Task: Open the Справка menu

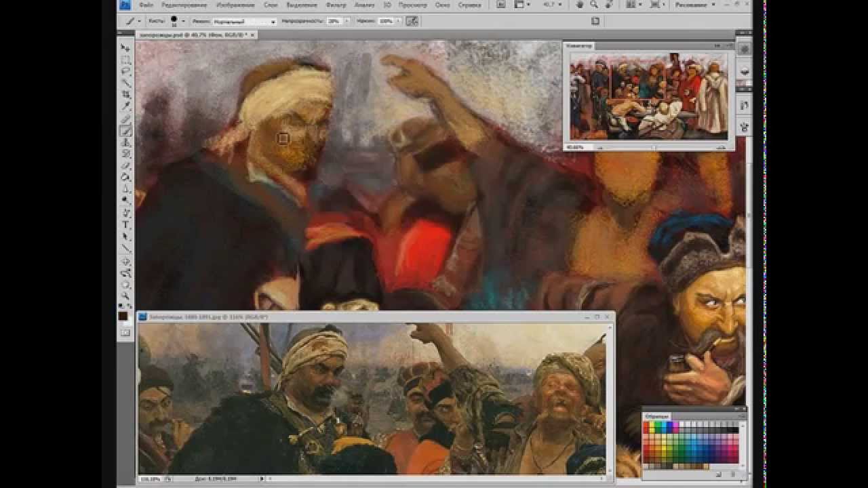Action: point(469,5)
